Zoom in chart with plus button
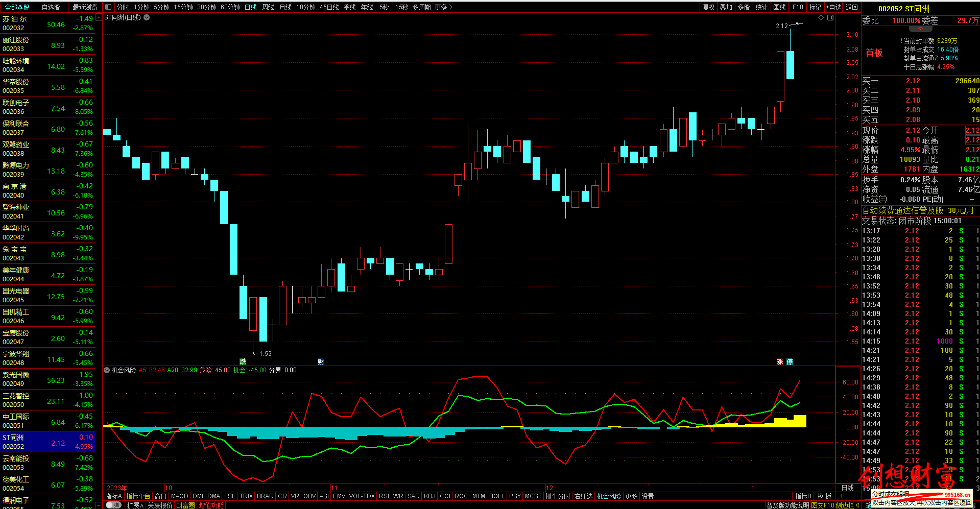The width and height of the screenshot is (980, 509). coord(842,496)
